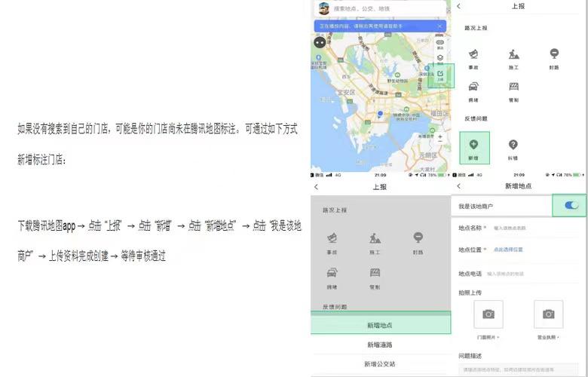Open the 点此选择位置 link
The width and height of the screenshot is (588, 377).
[508, 250]
